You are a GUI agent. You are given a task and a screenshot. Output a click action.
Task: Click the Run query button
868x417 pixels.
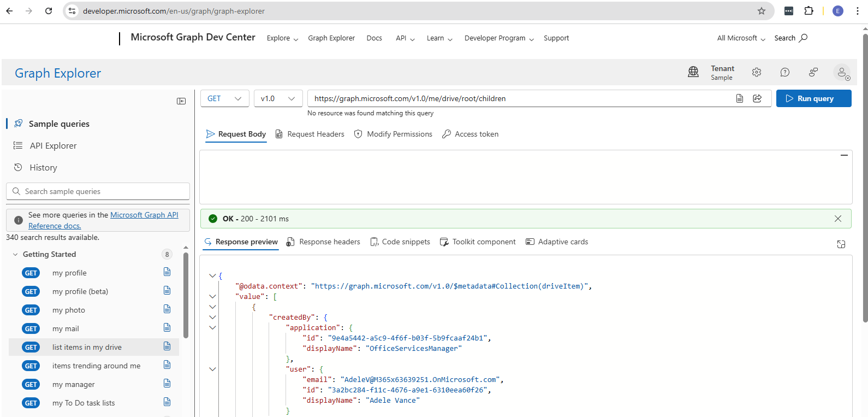(813, 98)
